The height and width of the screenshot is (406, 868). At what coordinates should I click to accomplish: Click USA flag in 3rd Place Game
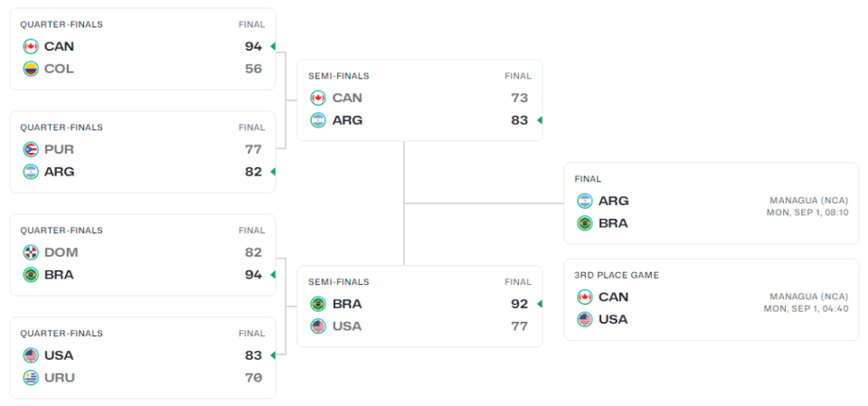tap(584, 319)
